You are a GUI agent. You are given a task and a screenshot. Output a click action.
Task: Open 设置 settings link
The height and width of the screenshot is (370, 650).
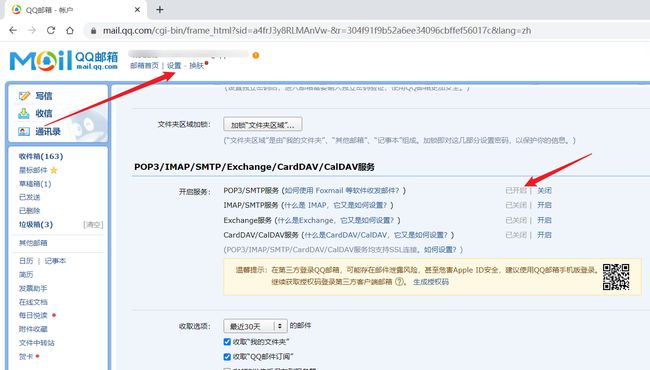point(174,65)
